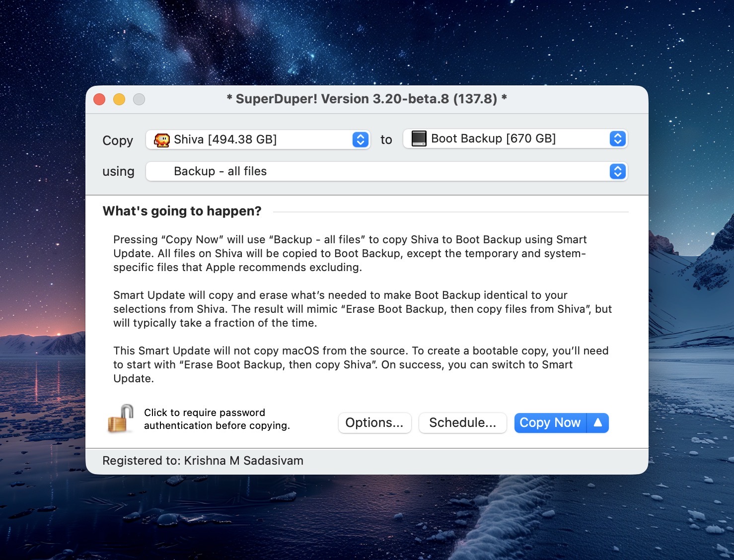This screenshot has width=734, height=560.
Task: Expand the backup script chevron in 'using' row
Action: tap(617, 172)
